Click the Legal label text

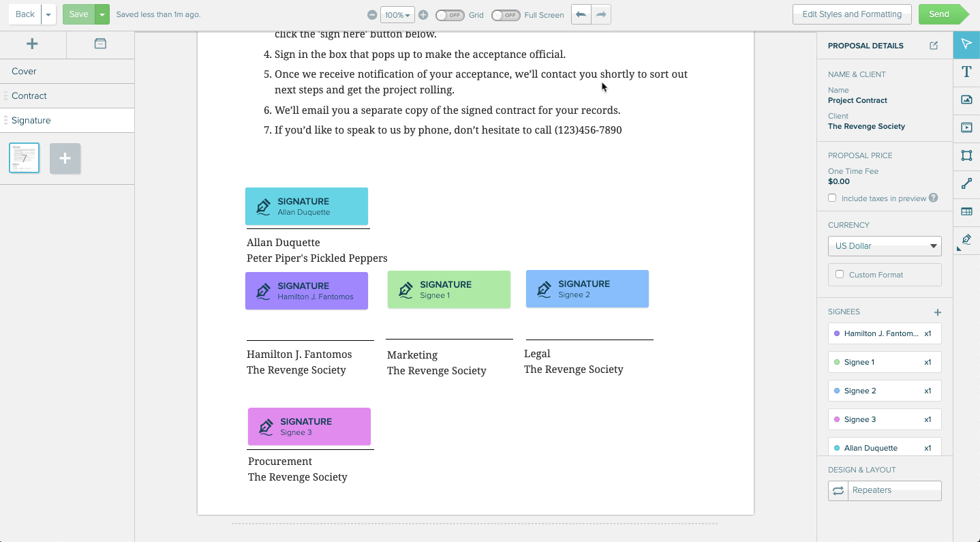tap(537, 354)
